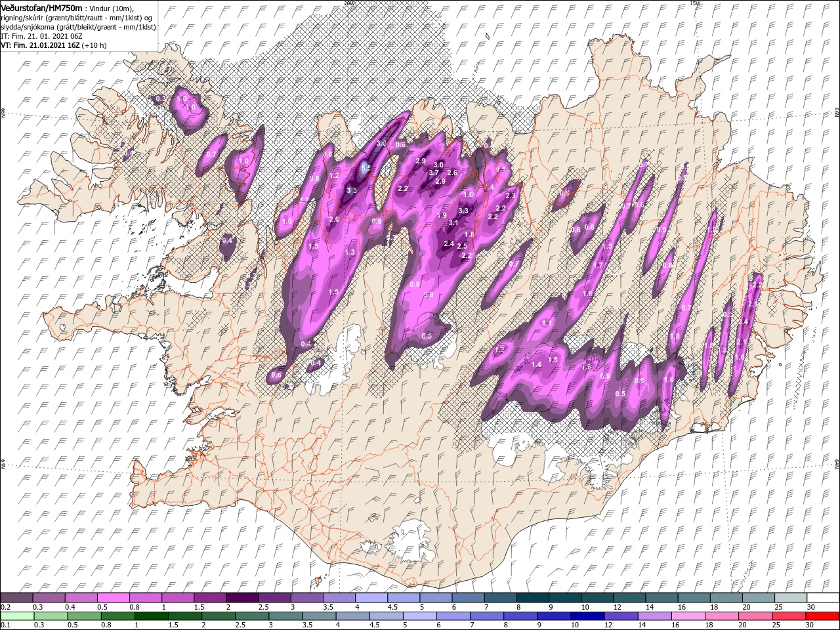Click the 3.1 snowfall value on map

453,222
